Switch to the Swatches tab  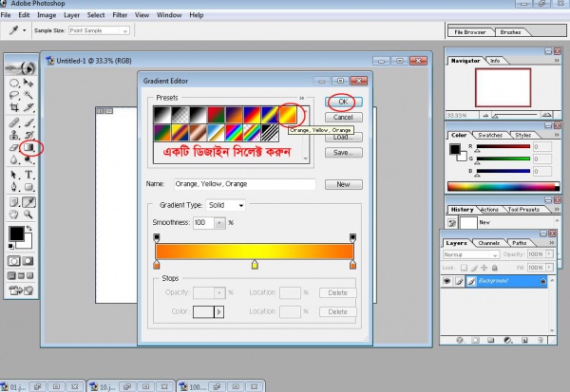tap(490, 135)
